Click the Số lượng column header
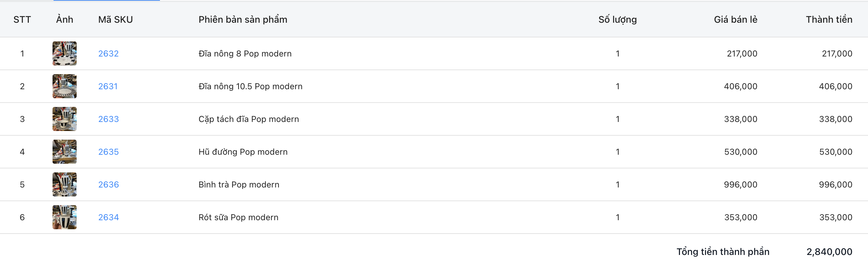The image size is (868, 272). pyautogui.click(x=617, y=19)
